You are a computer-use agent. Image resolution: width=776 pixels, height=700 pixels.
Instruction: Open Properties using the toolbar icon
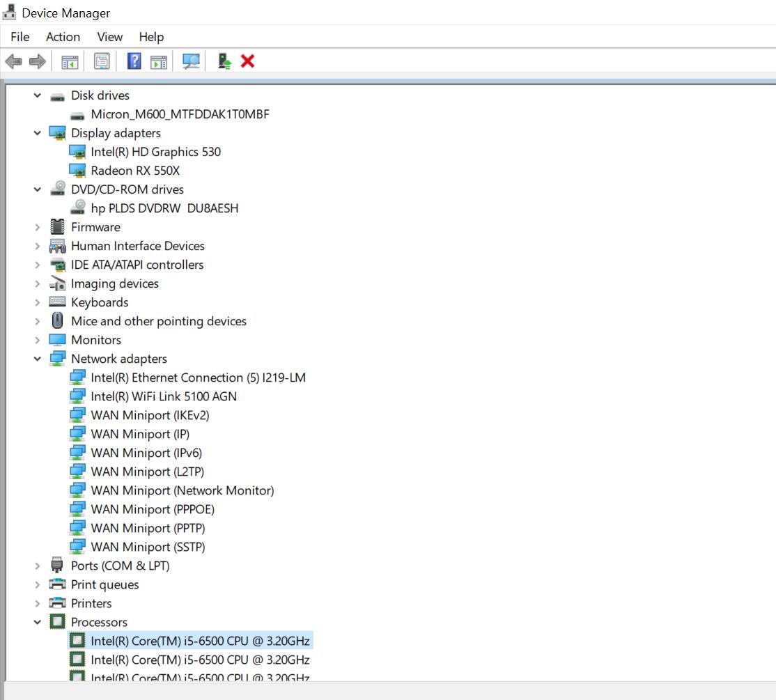click(102, 61)
